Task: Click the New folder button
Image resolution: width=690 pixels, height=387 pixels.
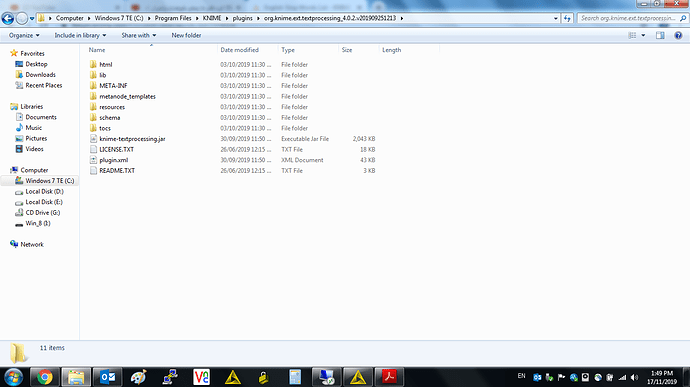Action: [x=186, y=35]
